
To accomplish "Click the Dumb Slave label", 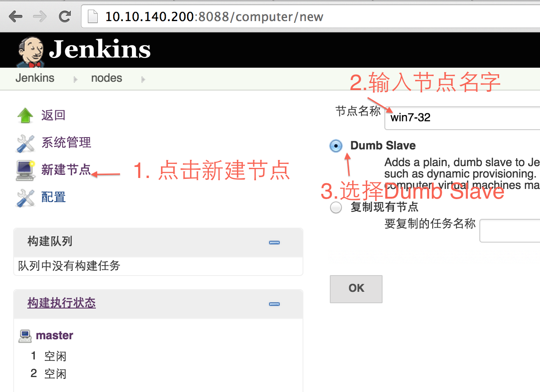I will [383, 145].
